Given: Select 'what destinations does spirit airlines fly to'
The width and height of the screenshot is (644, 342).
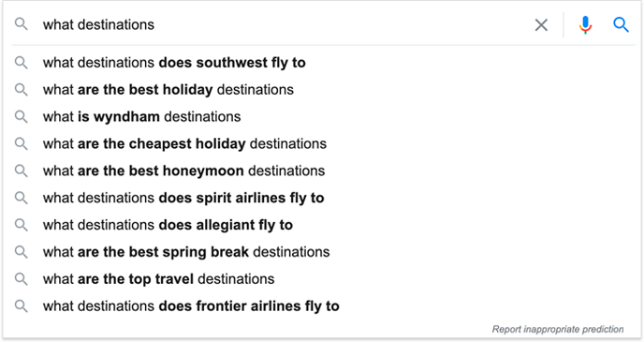Looking at the screenshot, I should click(x=183, y=198).
